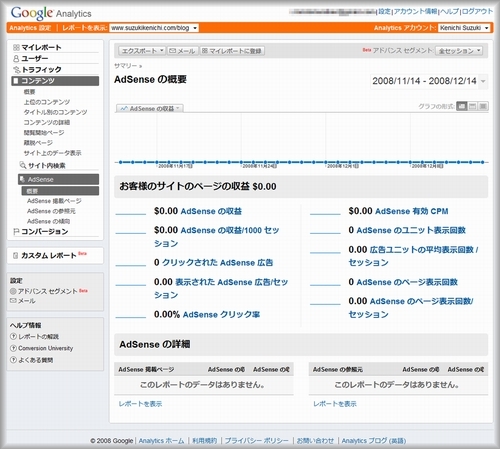Viewport: 500px width, 449px height.
Task: Click レポートを表示 under AdSense 掲載ページ table
Action: 140,404
